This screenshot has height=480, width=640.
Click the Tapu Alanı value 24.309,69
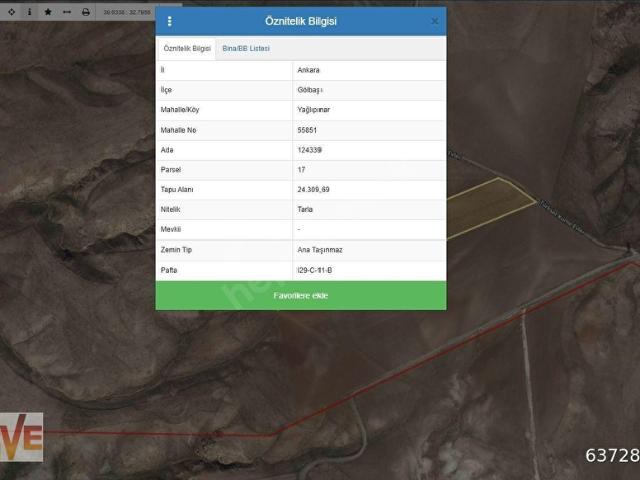(313, 189)
